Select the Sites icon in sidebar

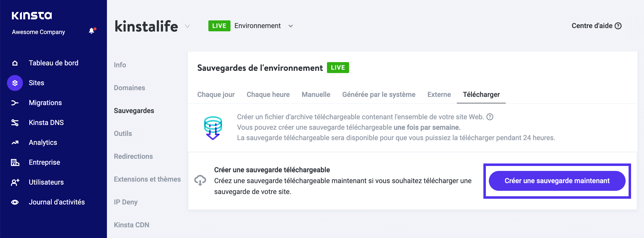pos(15,83)
